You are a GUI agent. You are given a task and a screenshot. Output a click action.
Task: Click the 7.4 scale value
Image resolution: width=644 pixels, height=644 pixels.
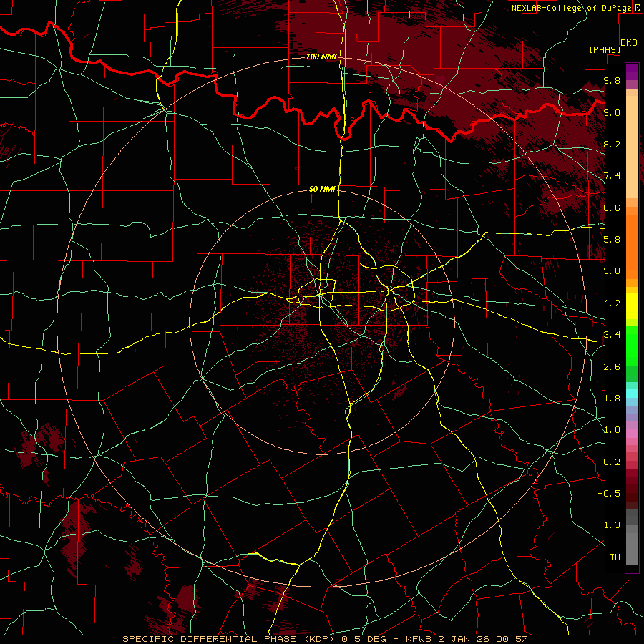(x=612, y=176)
